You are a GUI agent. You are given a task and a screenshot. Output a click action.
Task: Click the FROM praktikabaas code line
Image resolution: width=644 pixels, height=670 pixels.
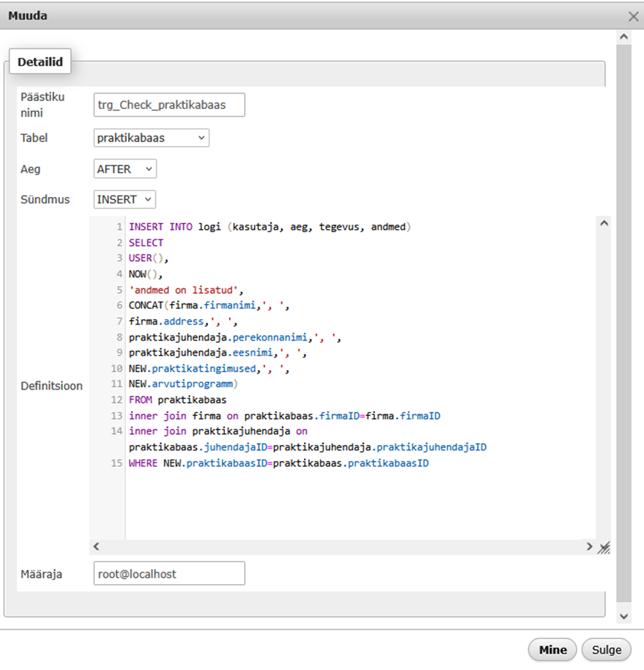click(177, 399)
